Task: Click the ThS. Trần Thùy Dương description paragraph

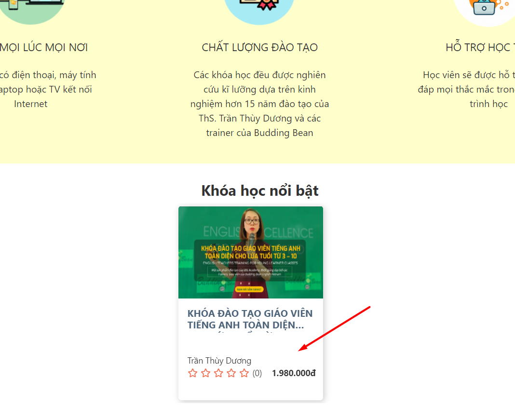Action: (x=260, y=104)
